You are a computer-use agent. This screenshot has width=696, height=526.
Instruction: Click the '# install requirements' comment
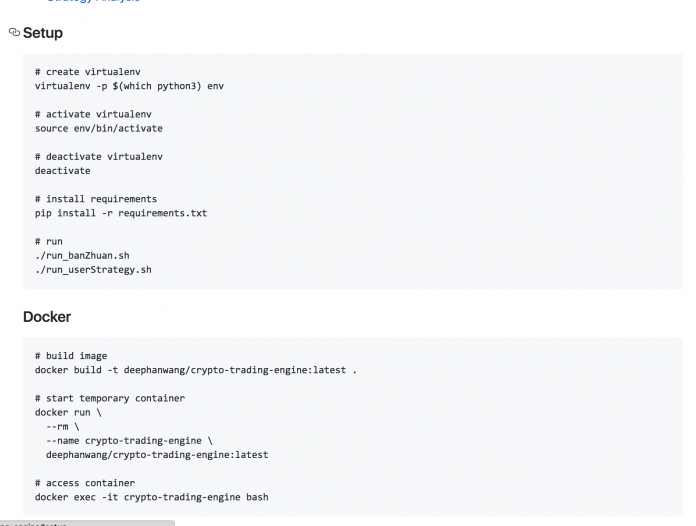click(96, 199)
